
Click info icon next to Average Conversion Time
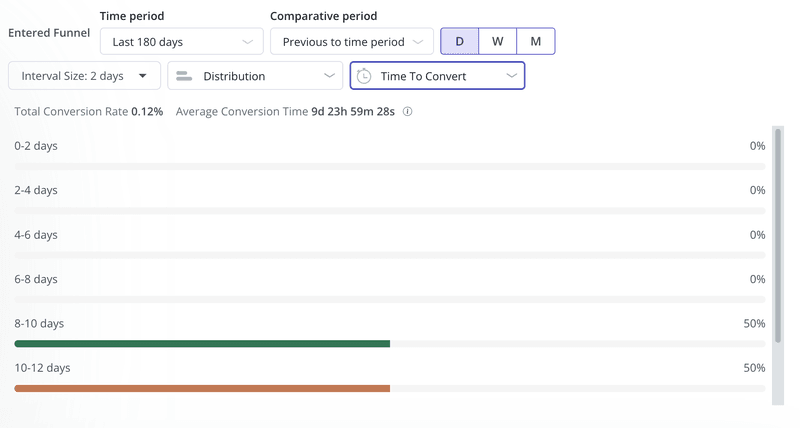pos(408,112)
